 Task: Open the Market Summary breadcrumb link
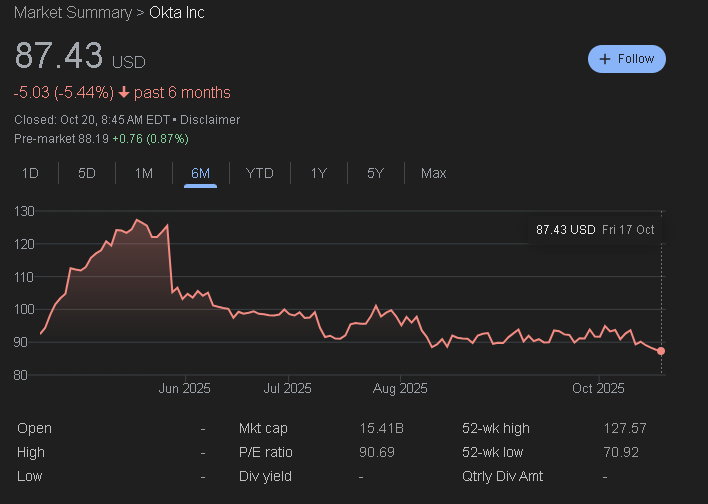click(73, 13)
